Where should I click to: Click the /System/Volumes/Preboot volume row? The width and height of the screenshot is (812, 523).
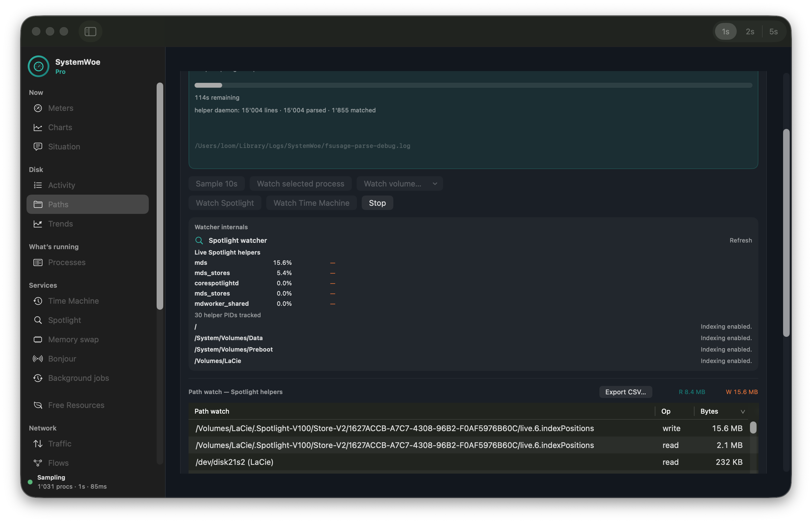click(473, 349)
